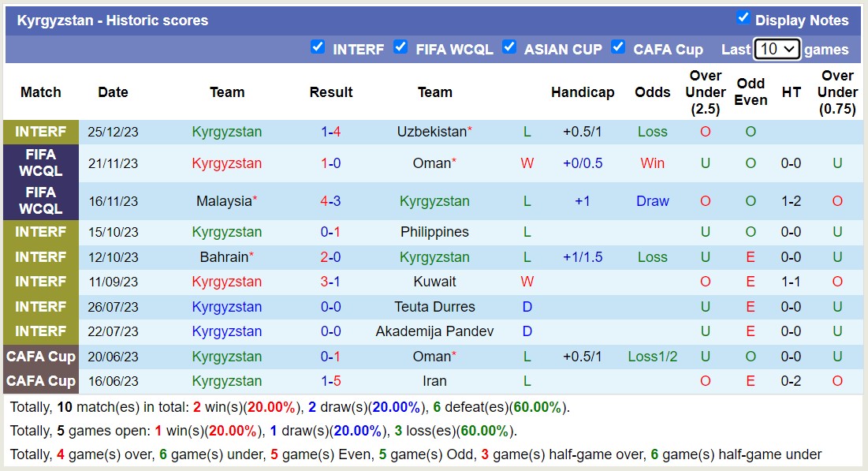Select the Iran team link

434,380
